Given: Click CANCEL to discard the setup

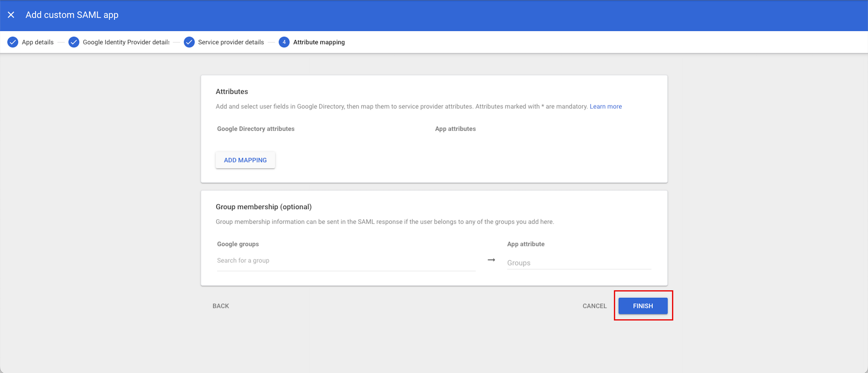Looking at the screenshot, I should coord(594,306).
